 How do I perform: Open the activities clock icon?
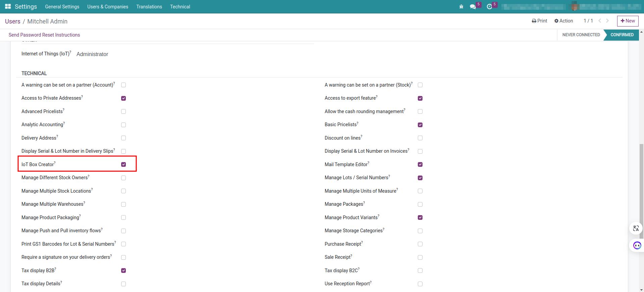click(x=489, y=7)
